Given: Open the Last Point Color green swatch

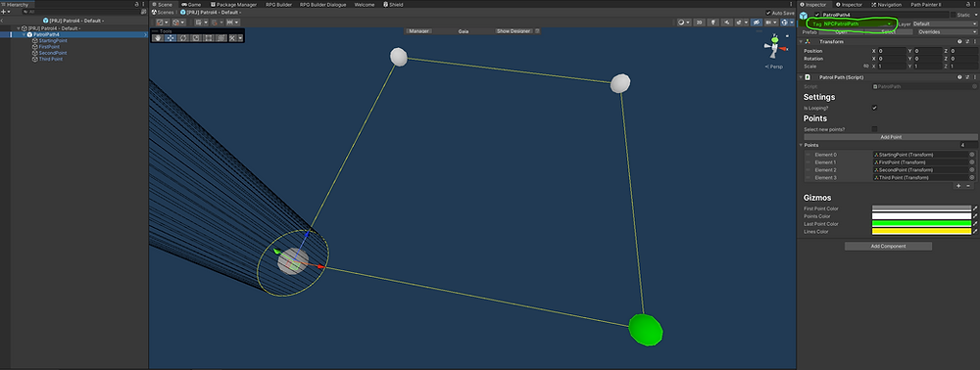Looking at the screenshot, I should pyautogui.click(x=921, y=223).
